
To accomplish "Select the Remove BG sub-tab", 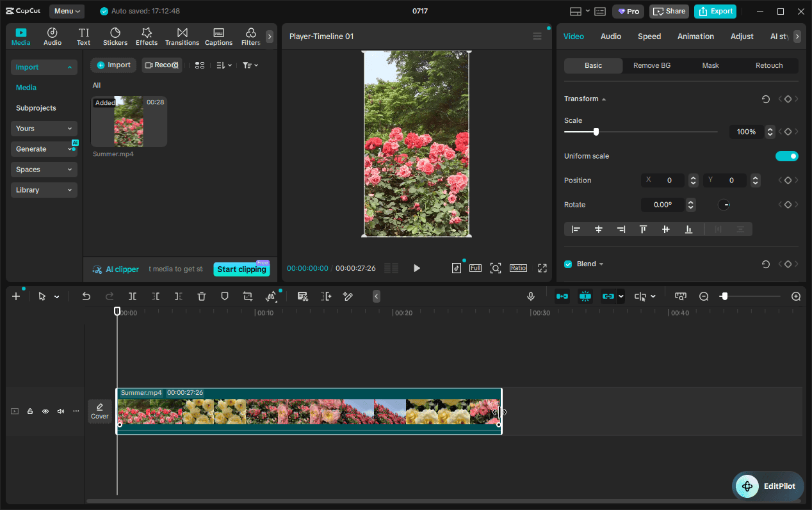I will [x=652, y=66].
